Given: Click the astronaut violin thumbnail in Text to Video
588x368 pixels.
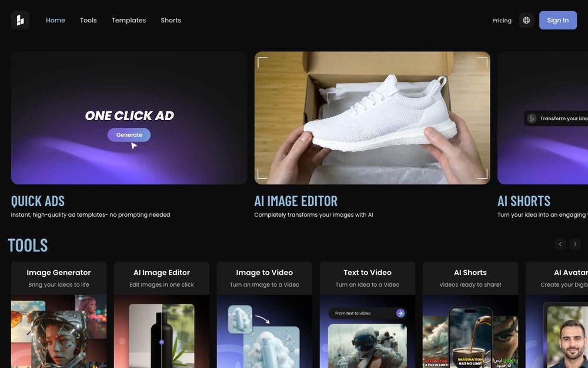Looking at the screenshot, I should tap(367, 346).
